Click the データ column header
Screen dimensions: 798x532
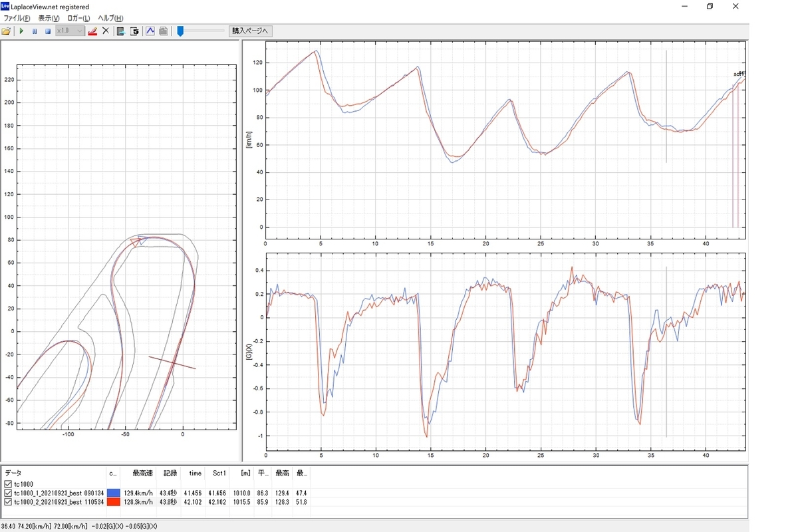click(55, 473)
